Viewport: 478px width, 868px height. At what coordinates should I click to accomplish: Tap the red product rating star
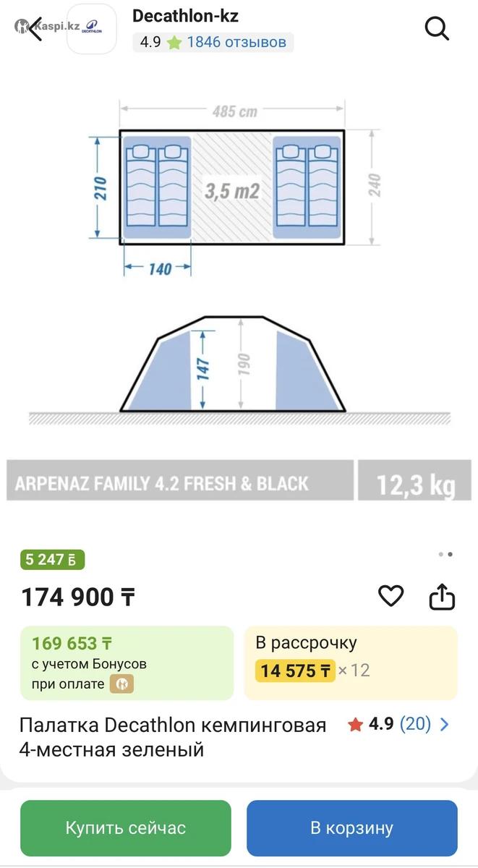[355, 725]
